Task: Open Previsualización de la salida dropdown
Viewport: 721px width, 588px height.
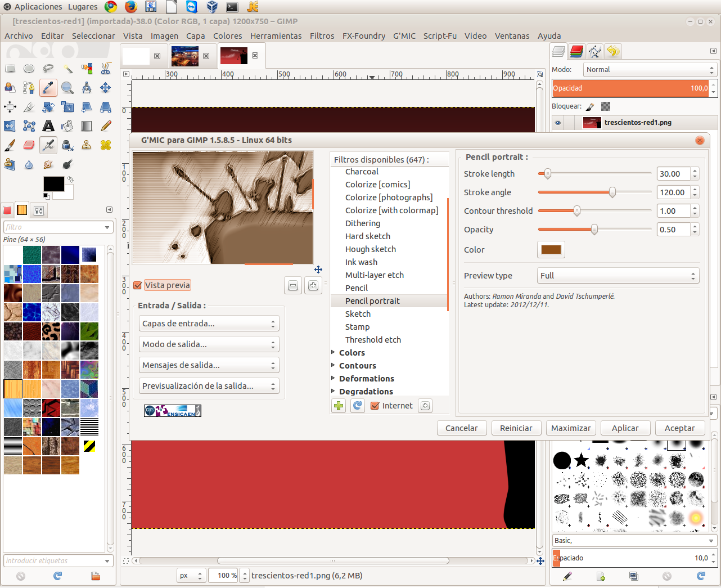Action: (x=209, y=386)
